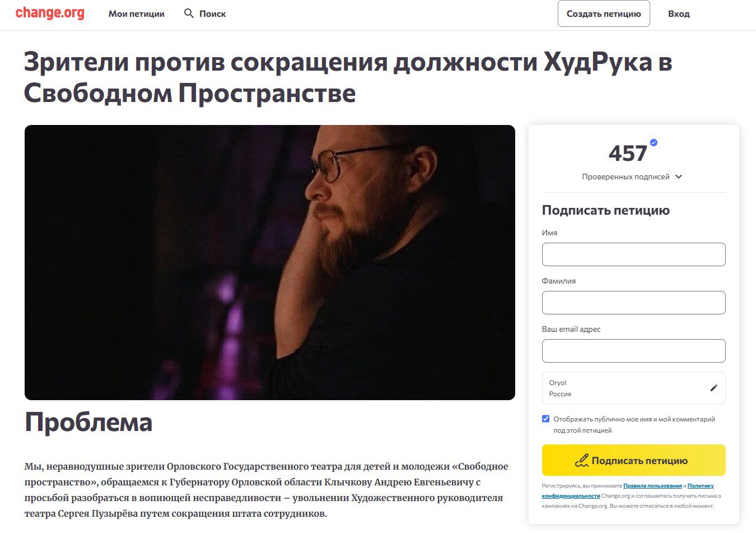The height and width of the screenshot is (533, 756).
Task: Focus the Ваш email адрес field
Action: coord(634,351)
